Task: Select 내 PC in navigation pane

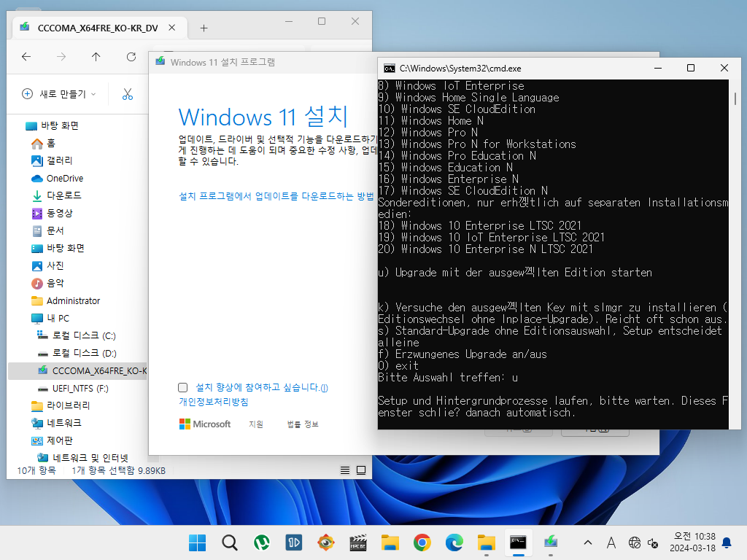Action: [50, 319]
